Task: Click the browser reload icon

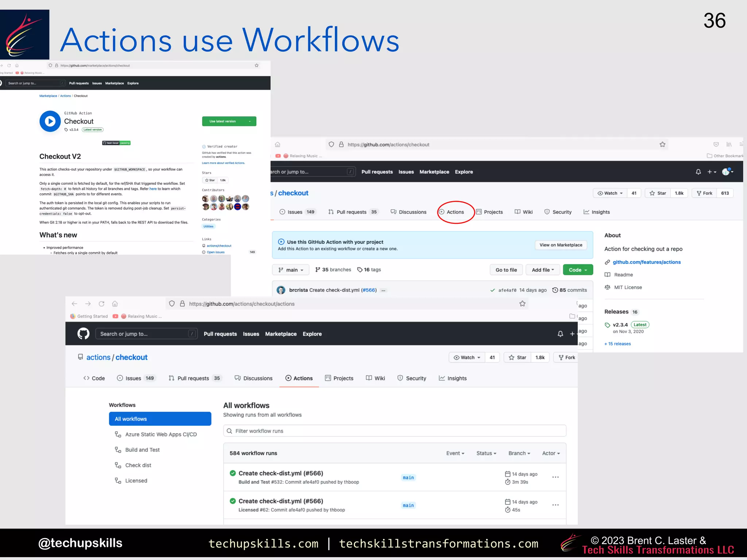Action: click(101, 304)
